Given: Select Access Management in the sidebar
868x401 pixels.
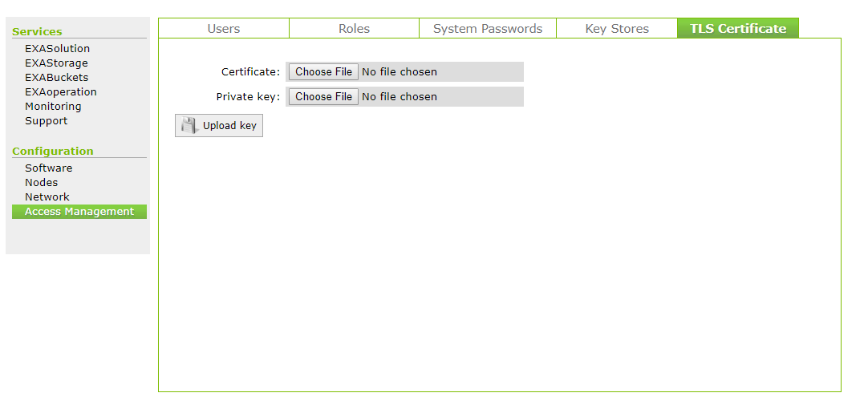Looking at the screenshot, I should 79,212.
